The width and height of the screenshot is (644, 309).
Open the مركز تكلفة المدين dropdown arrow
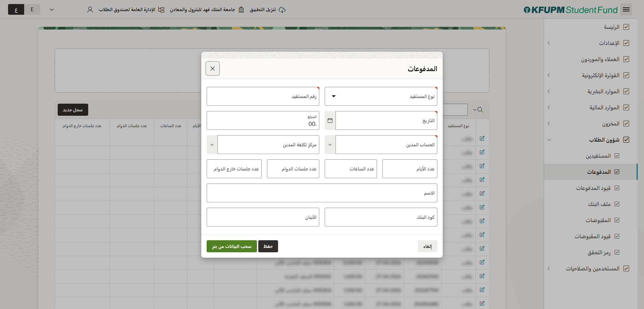(x=212, y=145)
